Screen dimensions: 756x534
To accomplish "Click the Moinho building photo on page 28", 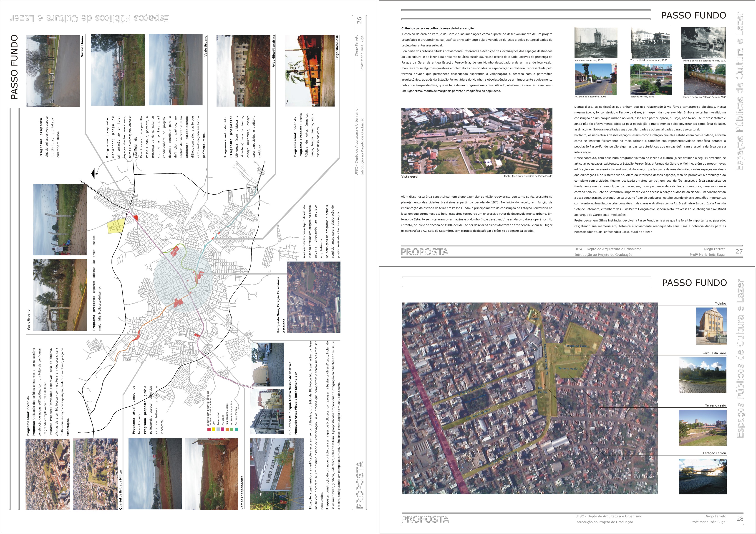I will click(711, 326).
